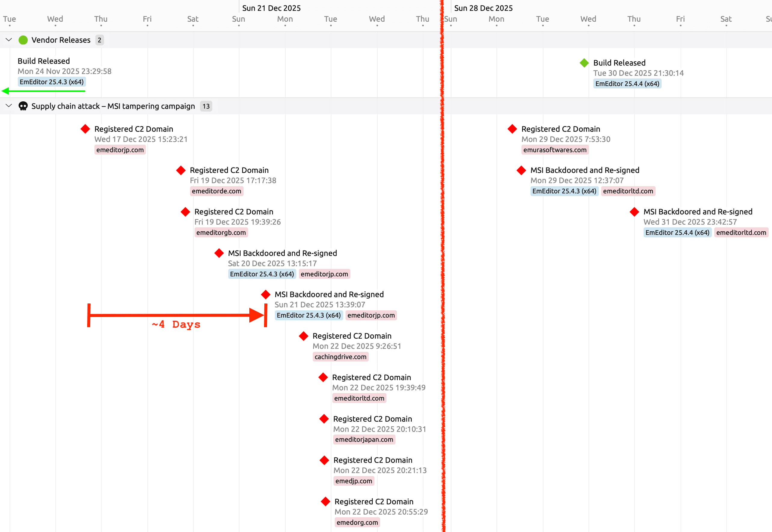772x532 pixels.
Task: Select the red diamond for MSI Backdoored on 31 Dec
Action: 634,211
